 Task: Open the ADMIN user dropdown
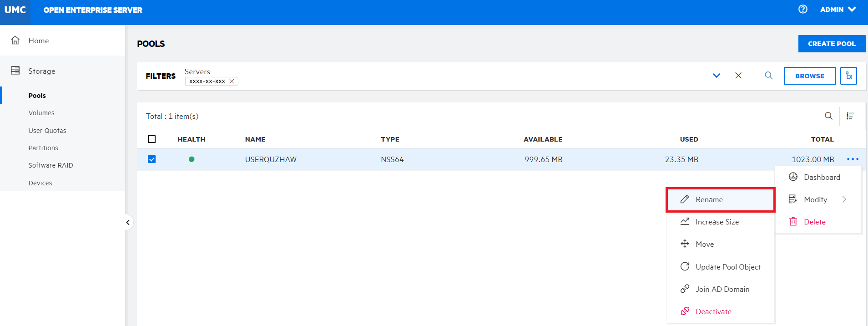838,10
